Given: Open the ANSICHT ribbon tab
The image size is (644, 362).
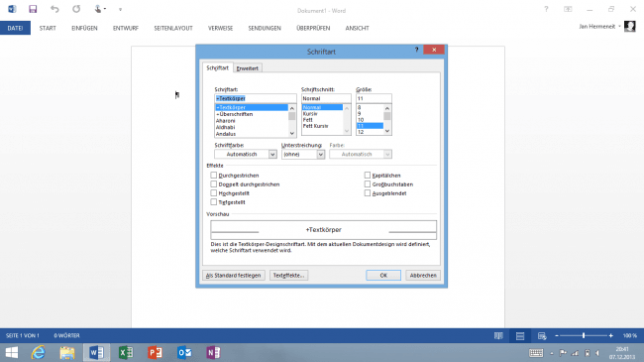Looking at the screenshot, I should click(357, 28).
